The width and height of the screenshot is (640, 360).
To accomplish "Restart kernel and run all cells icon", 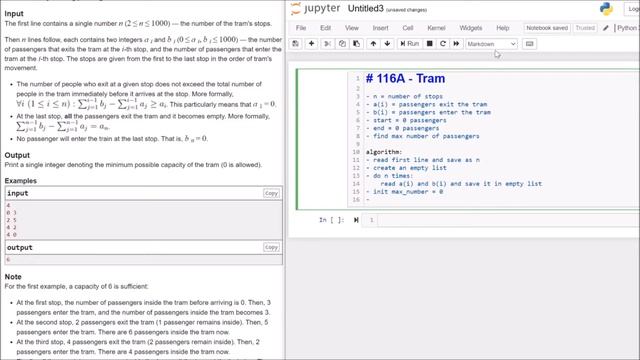I will click(x=456, y=44).
